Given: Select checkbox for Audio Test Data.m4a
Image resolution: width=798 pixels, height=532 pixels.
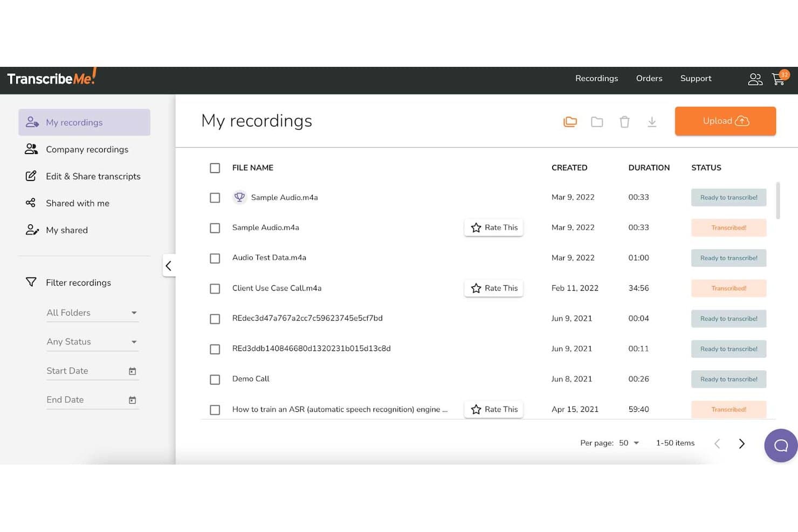Looking at the screenshot, I should [215, 258].
